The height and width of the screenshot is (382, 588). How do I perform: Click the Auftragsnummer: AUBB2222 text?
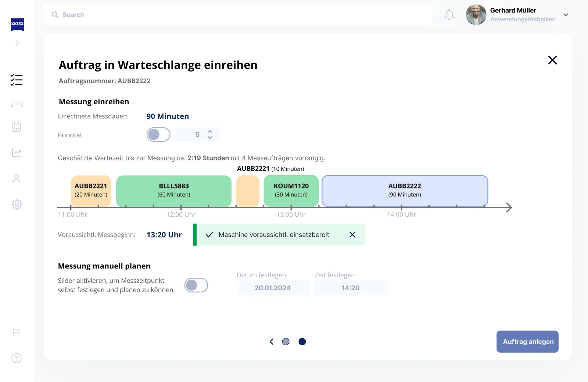click(x=104, y=81)
